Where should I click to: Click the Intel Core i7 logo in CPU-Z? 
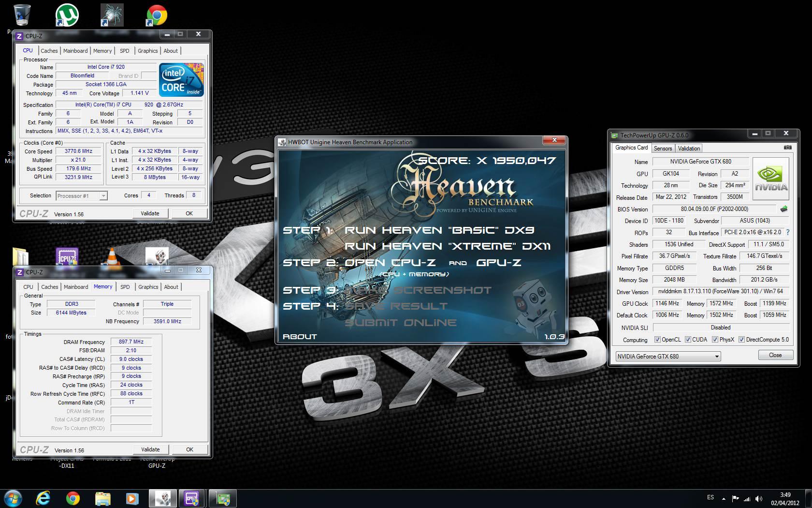pos(181,79)
